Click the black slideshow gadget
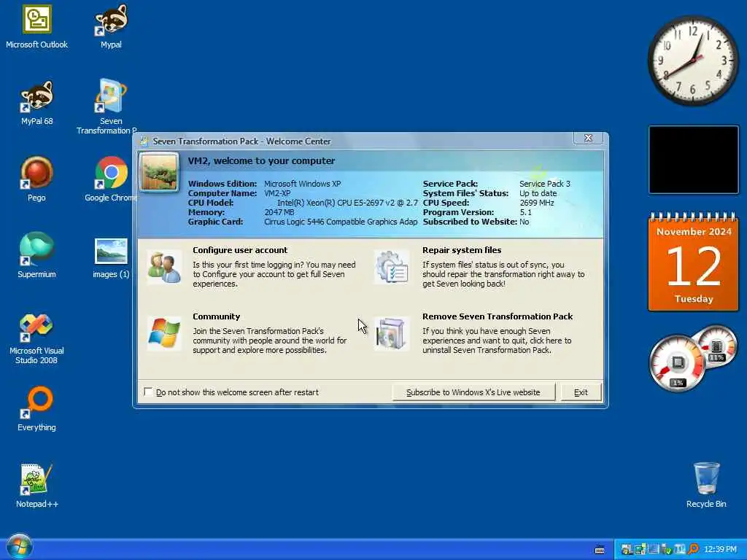The height and width of the screenshot is (560, 747). (x=694, y=160)
